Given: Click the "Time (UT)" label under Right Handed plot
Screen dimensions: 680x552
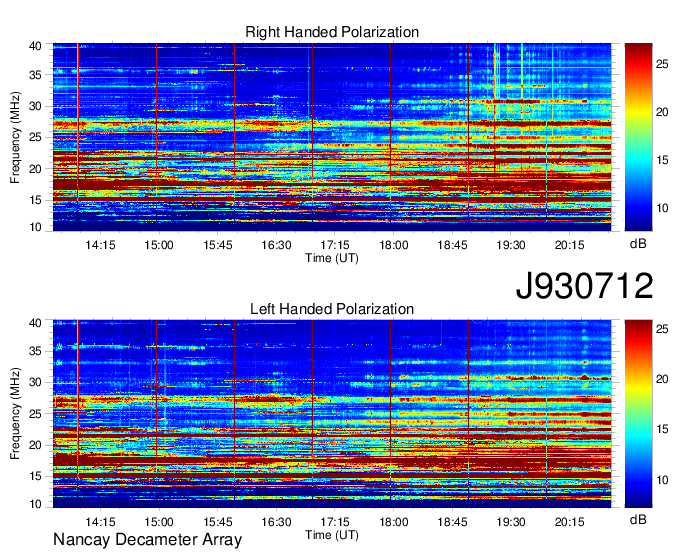Looking at the screenshot, I should pos(332,258).
